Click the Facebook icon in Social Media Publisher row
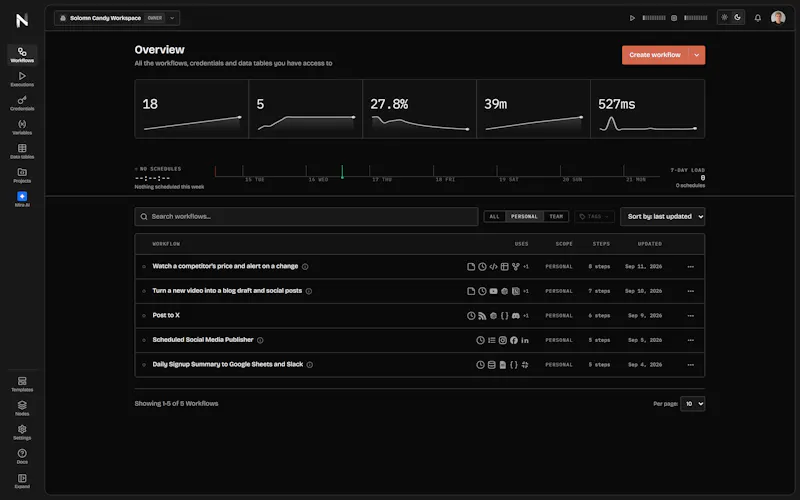The width and height of the screenshot is (800, 500). click(514, 340)
